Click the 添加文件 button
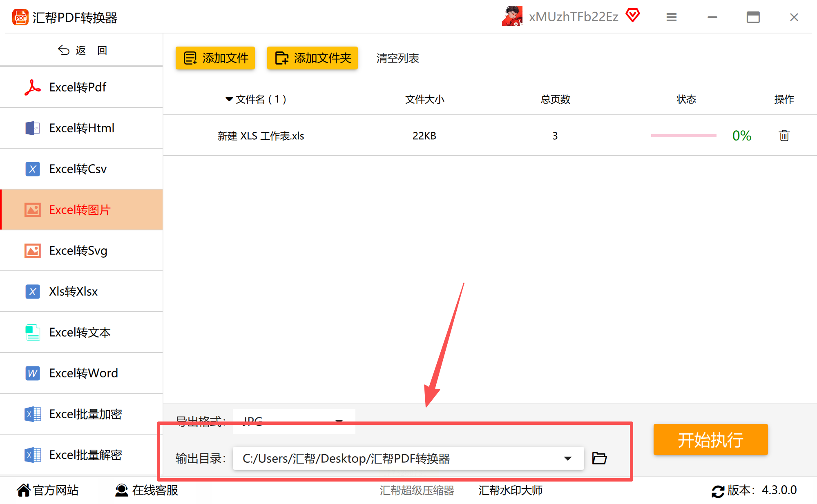The height and width of the screenshot is (504, 817). click(215, 58)
